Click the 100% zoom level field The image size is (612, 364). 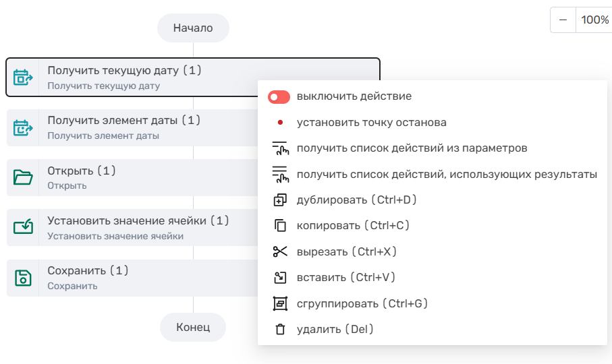594,20
